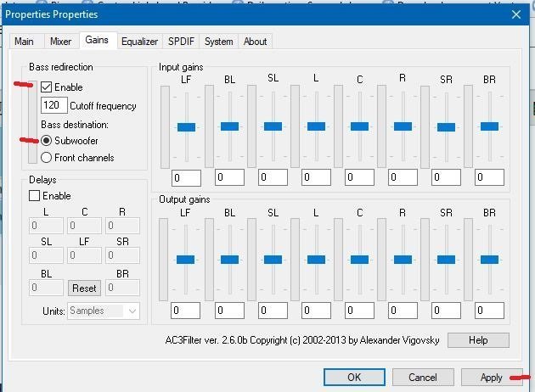Open the SPDIF tab
Image resolution: width=535 pixels, height=392 pixels.
pos(181,42)
